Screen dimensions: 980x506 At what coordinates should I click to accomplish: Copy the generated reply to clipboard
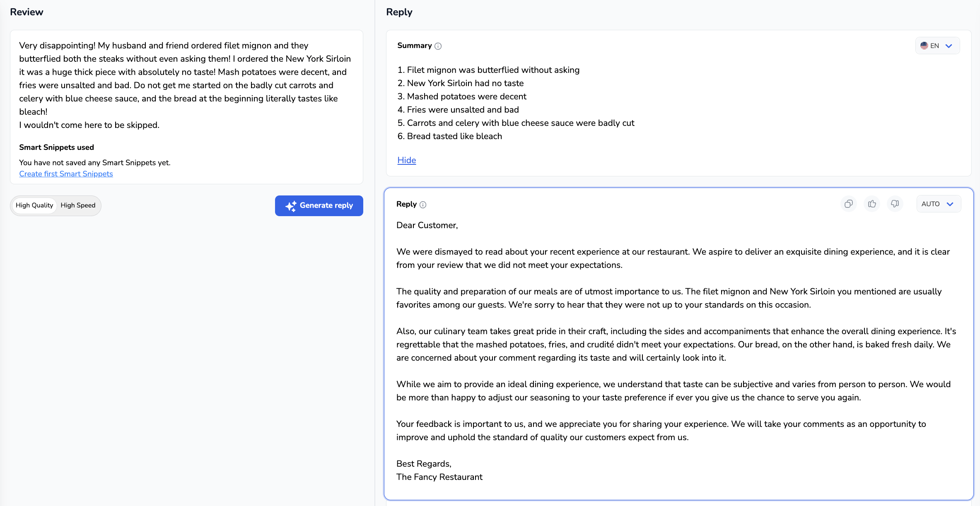849,204
